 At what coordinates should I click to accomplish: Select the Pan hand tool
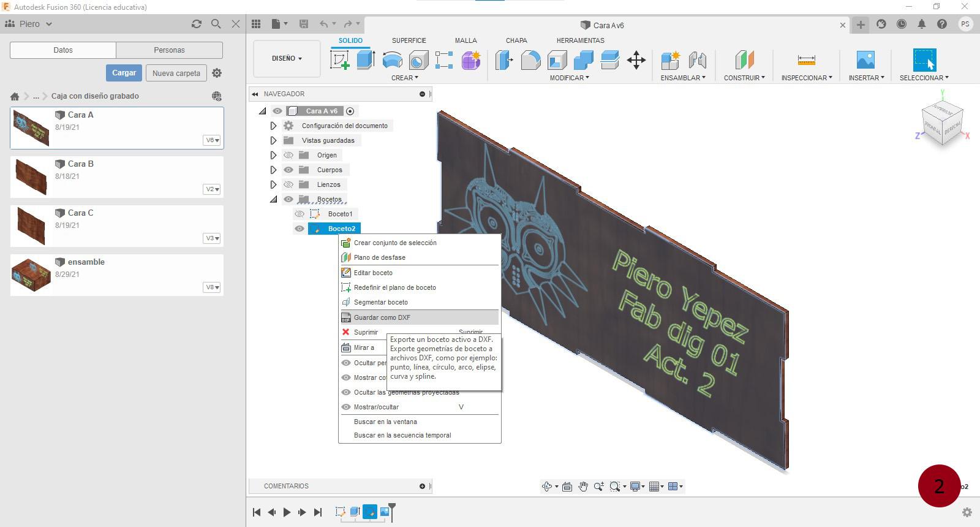(x=583, y=487)
